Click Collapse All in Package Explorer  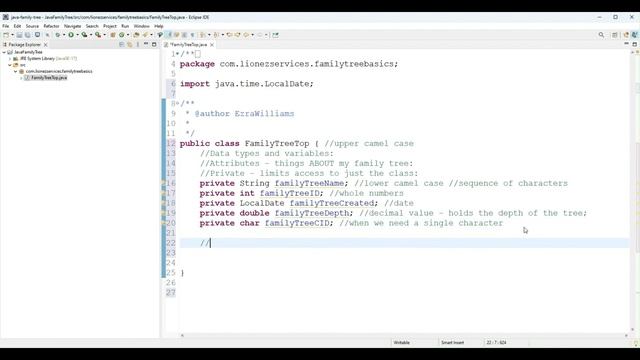pyautogui.click(x=122, y=44)
